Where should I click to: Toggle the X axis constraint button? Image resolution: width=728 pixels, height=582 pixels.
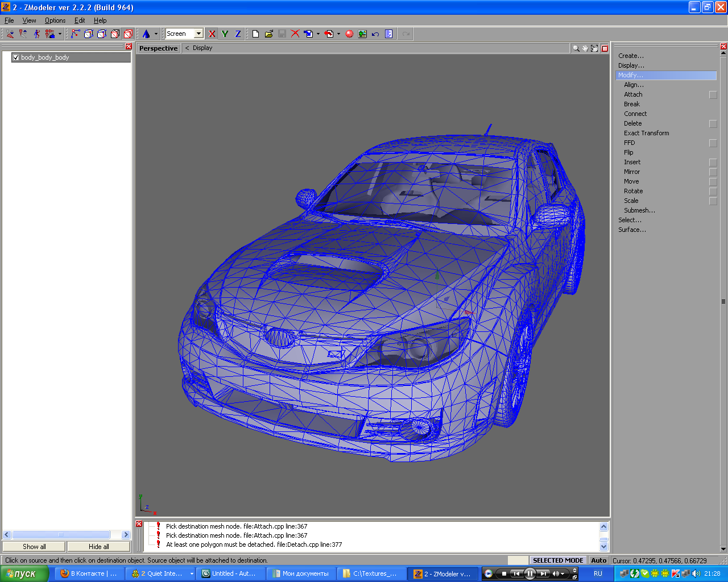pyautogui.click(x=212, y=34)
